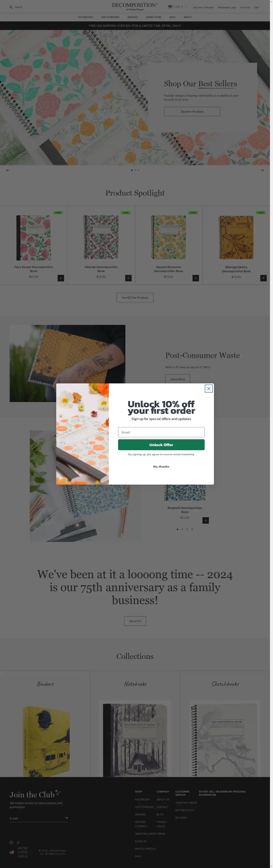The height and width of the screenshot is (868, 273).
Task: Go to next hero slide arrow
Action: [262, 170]
